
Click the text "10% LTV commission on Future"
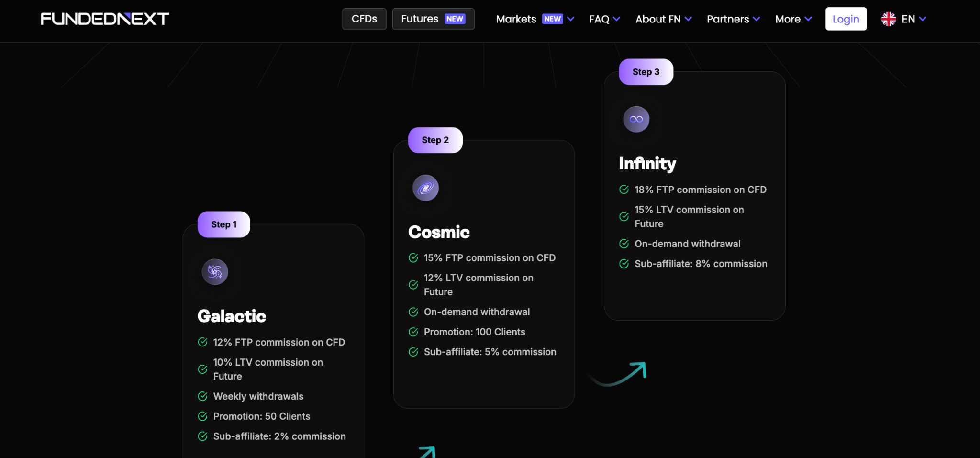[x=268, y=369]
